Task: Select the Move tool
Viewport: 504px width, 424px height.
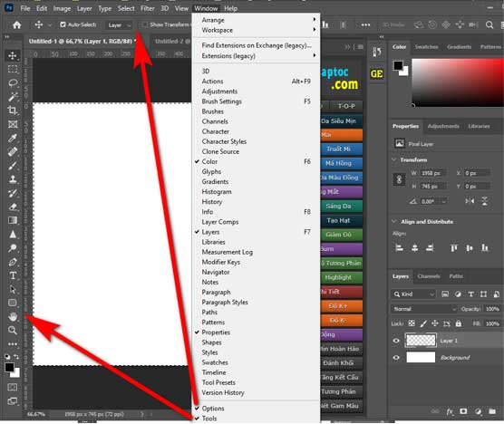Action: (13, 55)
